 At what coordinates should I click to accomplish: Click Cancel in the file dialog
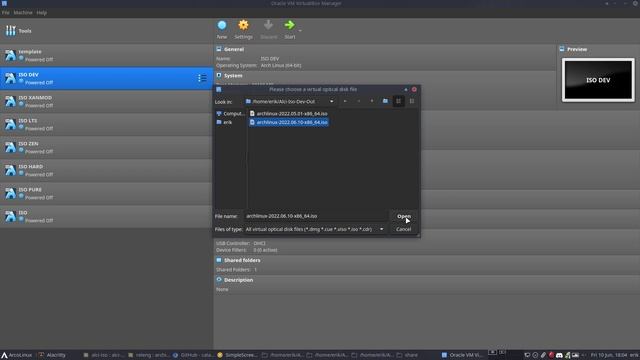coord(404,229)
